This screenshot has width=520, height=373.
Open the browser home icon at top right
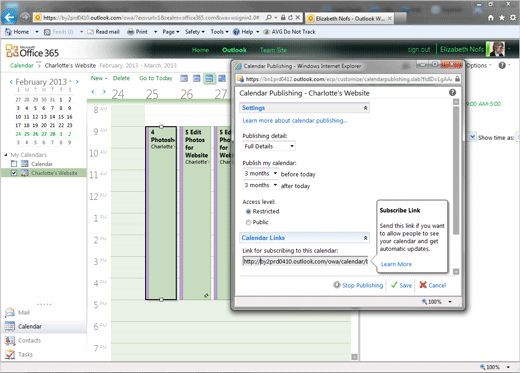click(x=491, y=18)
